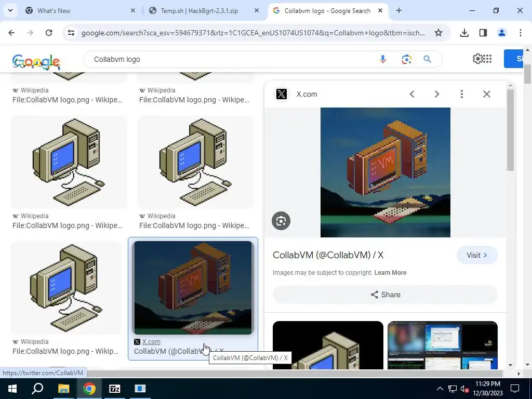Viewport: 532px width, 399px height.
Task: Open Google apps grid
Action: pyautogui.click(x=487, y=59)
